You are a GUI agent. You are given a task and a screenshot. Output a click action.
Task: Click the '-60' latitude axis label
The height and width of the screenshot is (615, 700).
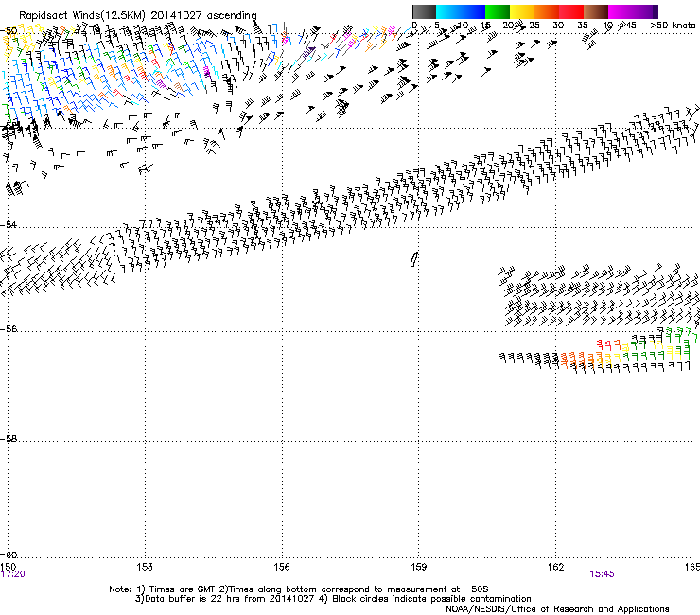click(x=9, y=554)
